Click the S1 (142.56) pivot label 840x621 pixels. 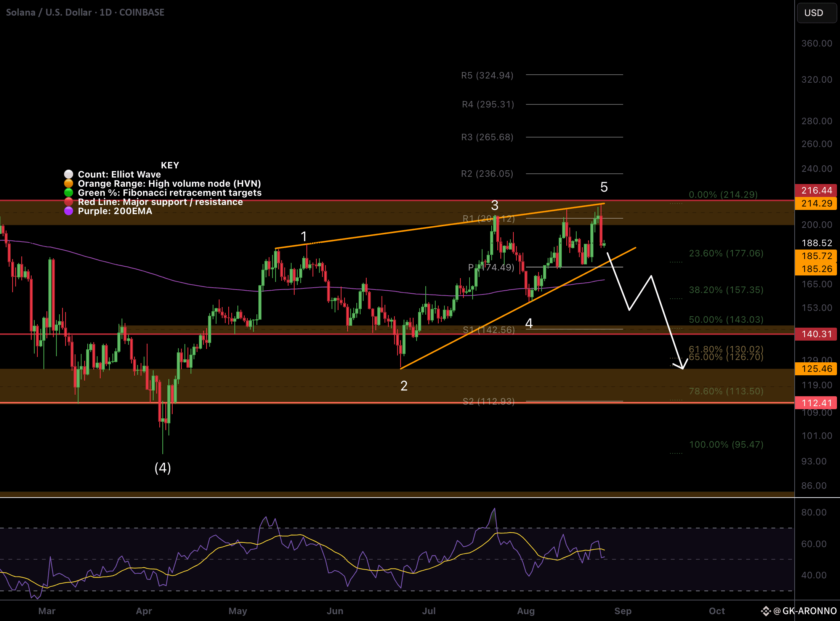click(489, 330)
